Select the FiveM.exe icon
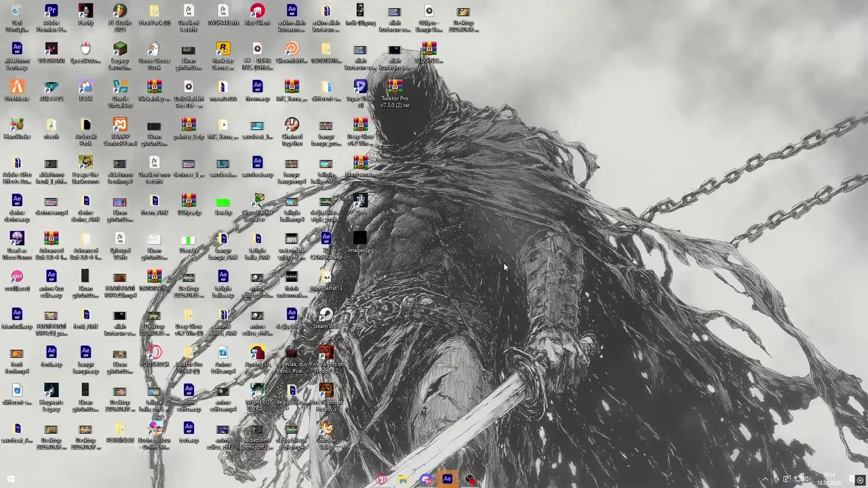868x488 pixels. coord(17,91)
